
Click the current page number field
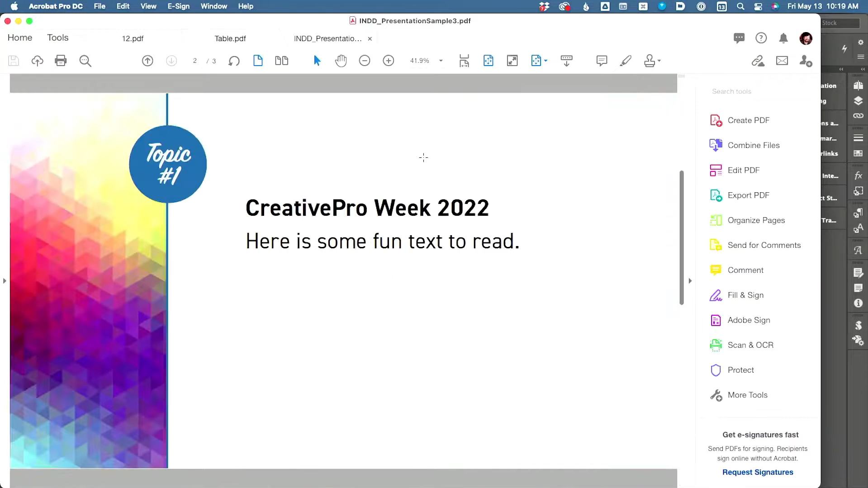click(x=195, y=61)
